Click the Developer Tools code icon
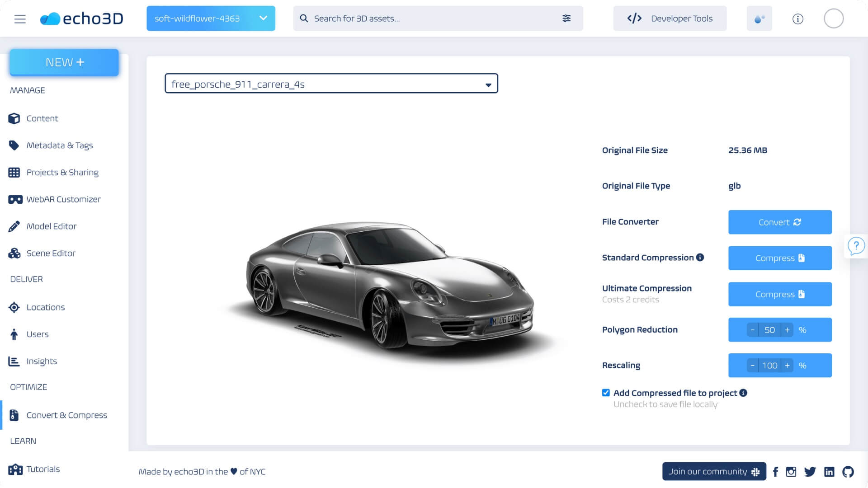Viewport: 868px width, 488px height. (634, 19)
